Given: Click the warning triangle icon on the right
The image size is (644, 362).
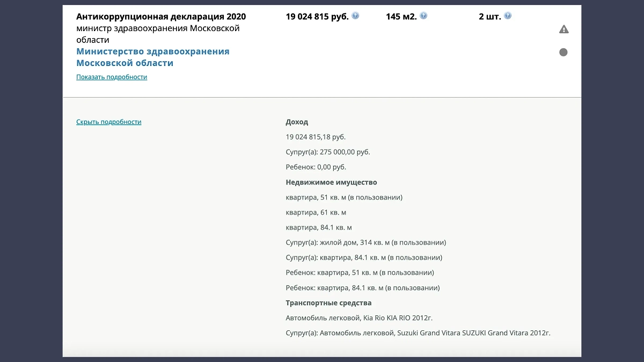Looking at the screenshot, I should point(563,29).
